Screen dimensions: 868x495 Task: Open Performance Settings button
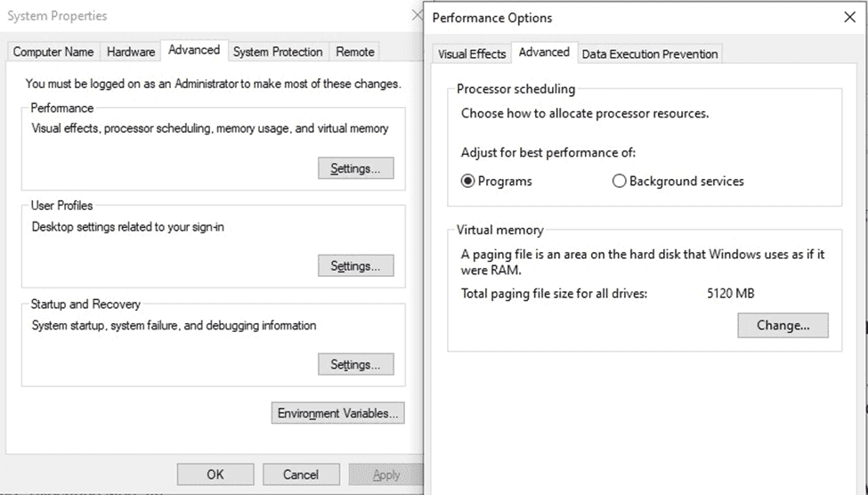pyautogui.click(x=355, y=168)
